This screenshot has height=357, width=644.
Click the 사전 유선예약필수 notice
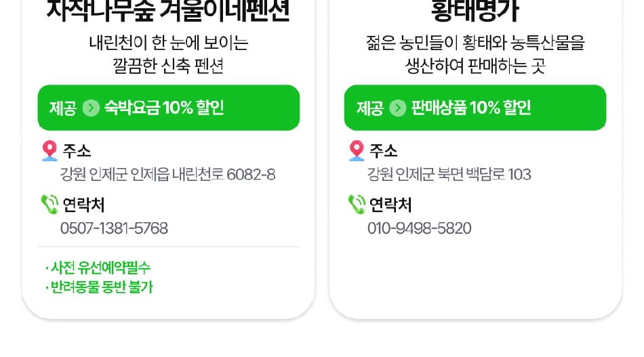point(99,268)
